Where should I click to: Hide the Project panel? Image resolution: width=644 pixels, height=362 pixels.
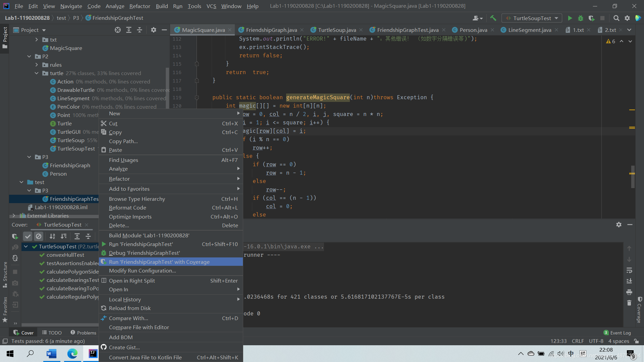pyautogui.click(x=164, y=30)
